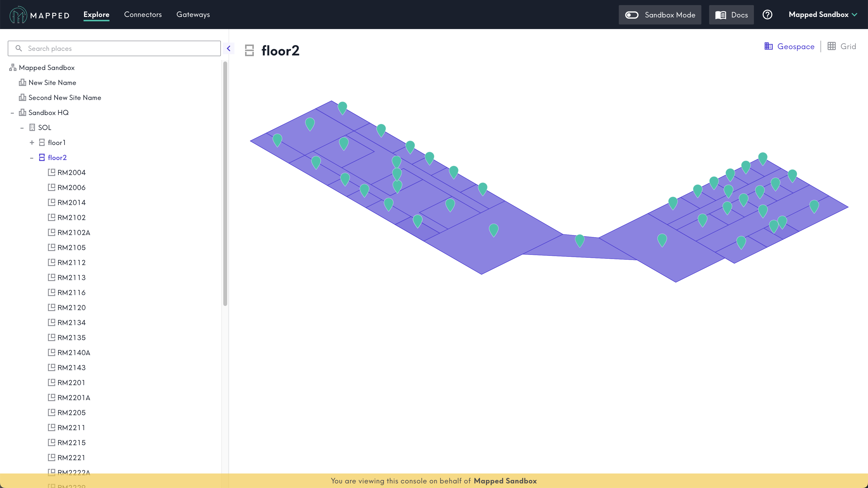Expand the floor1 tree node
Viewport: 868px width, 488px height.
(32, 143)
